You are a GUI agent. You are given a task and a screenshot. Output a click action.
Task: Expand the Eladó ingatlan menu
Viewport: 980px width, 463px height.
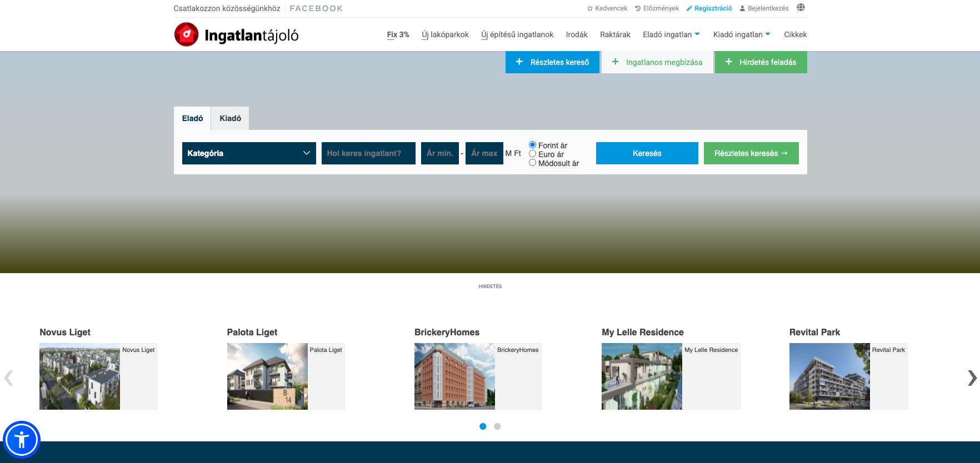[x=671, y=34]
